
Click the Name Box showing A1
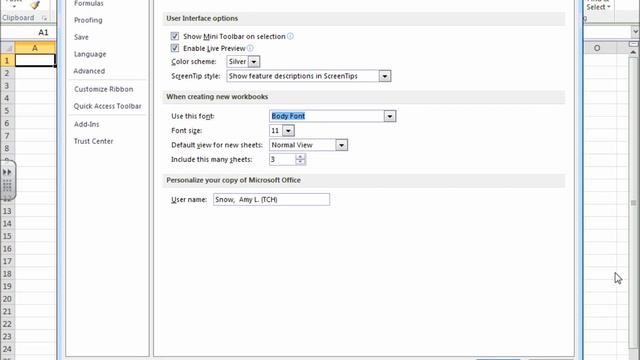point(29,32)
